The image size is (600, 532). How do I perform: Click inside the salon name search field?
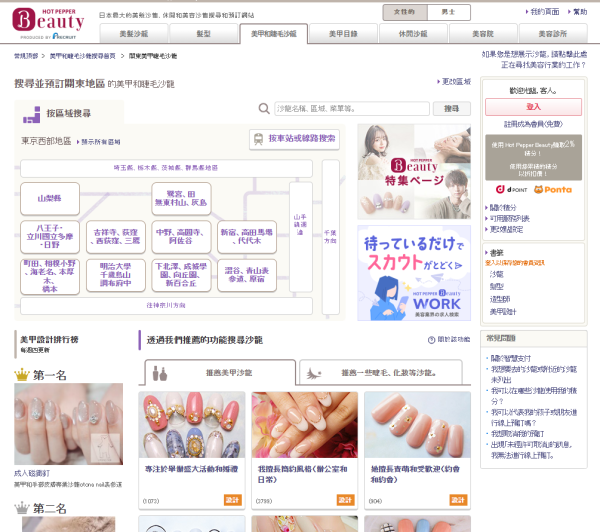352,109
